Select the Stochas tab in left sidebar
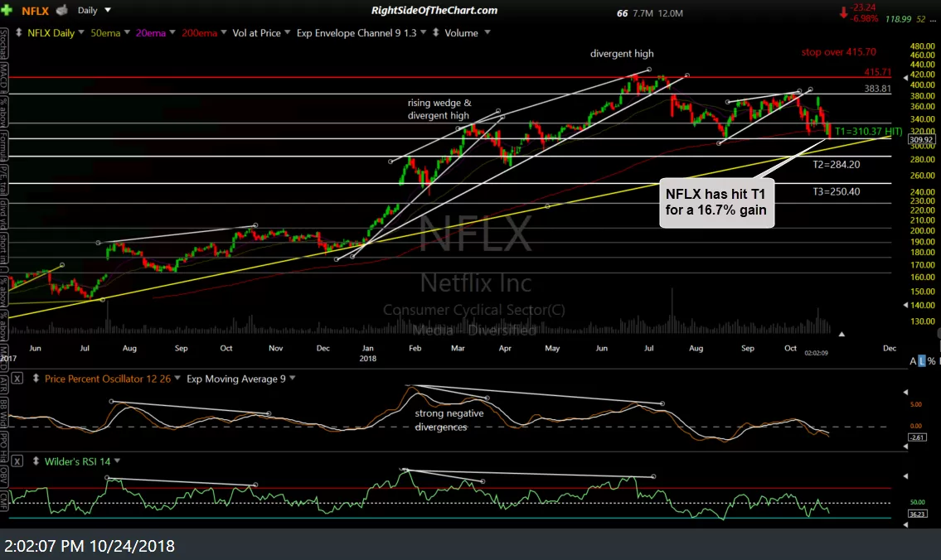 point(3,42)
